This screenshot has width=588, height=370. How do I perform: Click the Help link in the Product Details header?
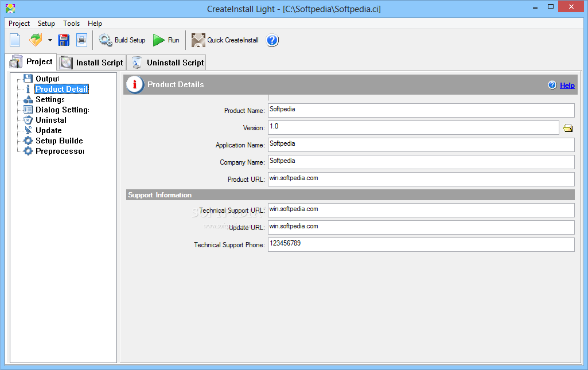click(567, 85)
